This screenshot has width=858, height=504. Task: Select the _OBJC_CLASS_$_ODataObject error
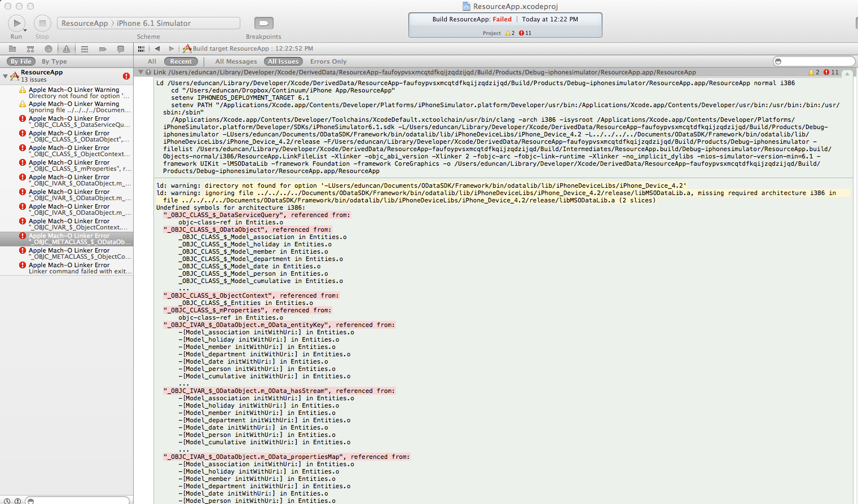(67, 136)
